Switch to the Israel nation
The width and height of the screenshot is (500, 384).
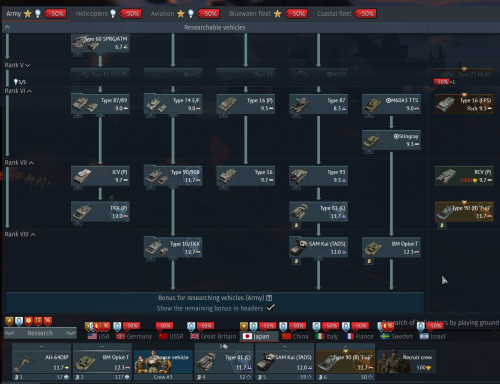(433, 336)
